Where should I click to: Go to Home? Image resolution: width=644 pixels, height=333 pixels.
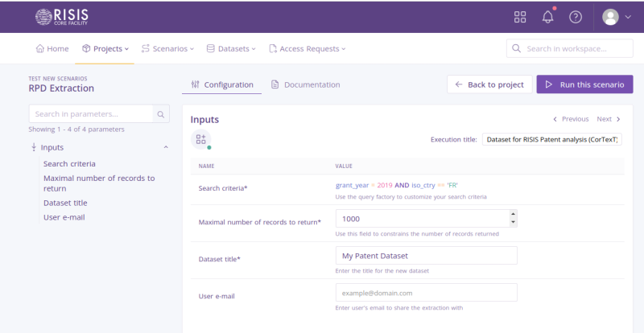tap(52, 49)
